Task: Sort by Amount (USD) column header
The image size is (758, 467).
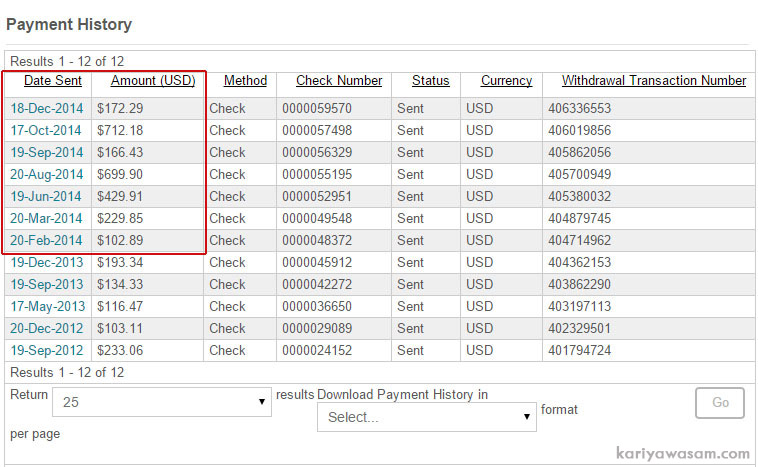Action: click(153, 81)
